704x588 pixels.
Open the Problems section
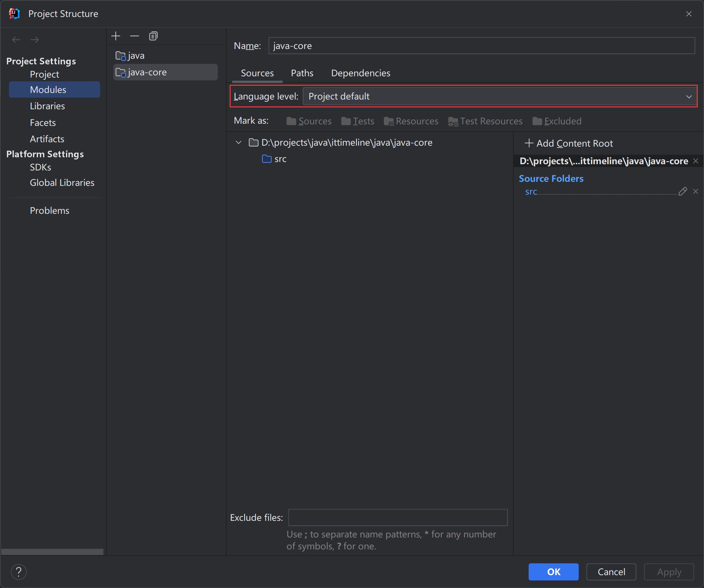pos(50,210)
